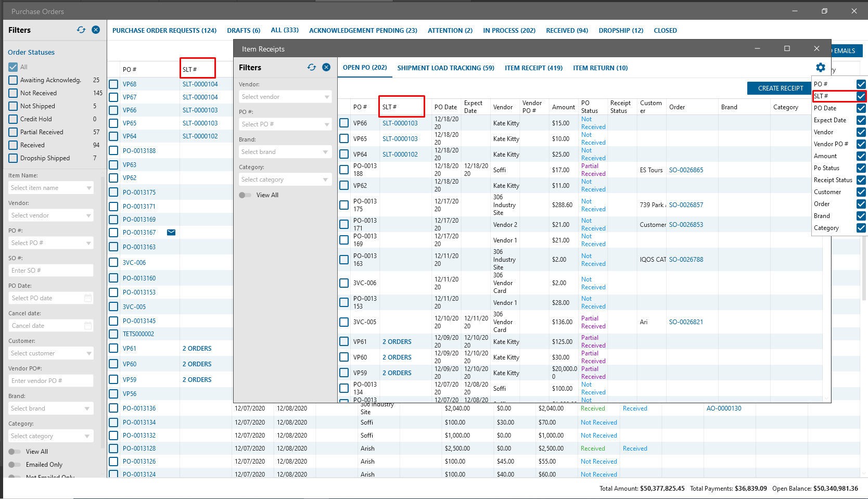868x499 pixels.
Task: Click the Create Receipt button
Action: pyautogui.click(x=780, y=88)
